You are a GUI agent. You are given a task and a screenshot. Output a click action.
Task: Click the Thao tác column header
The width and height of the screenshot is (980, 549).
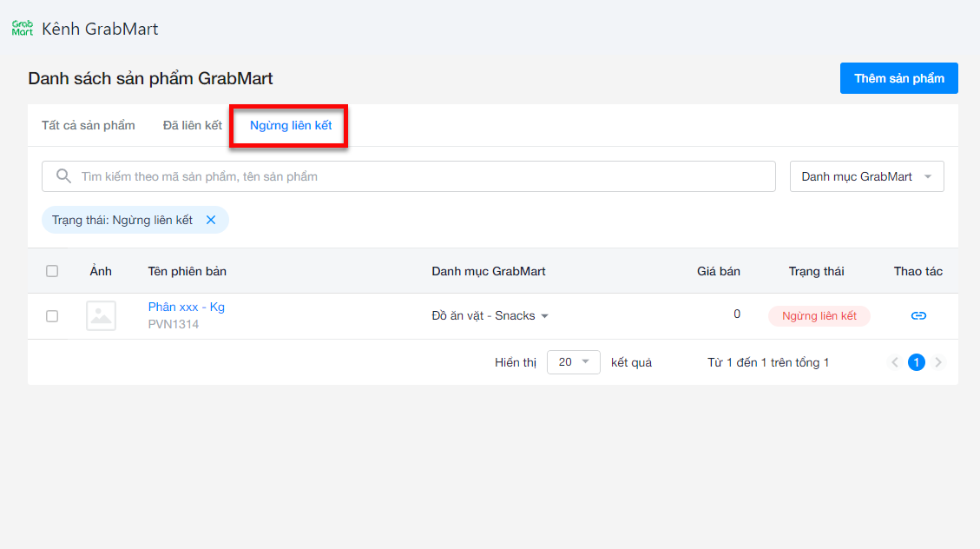pyautogui.click(x=918, y=271)
